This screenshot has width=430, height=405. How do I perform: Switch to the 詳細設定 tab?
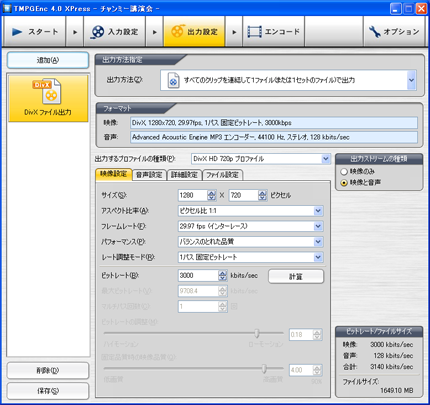click(x=184, y=175)
